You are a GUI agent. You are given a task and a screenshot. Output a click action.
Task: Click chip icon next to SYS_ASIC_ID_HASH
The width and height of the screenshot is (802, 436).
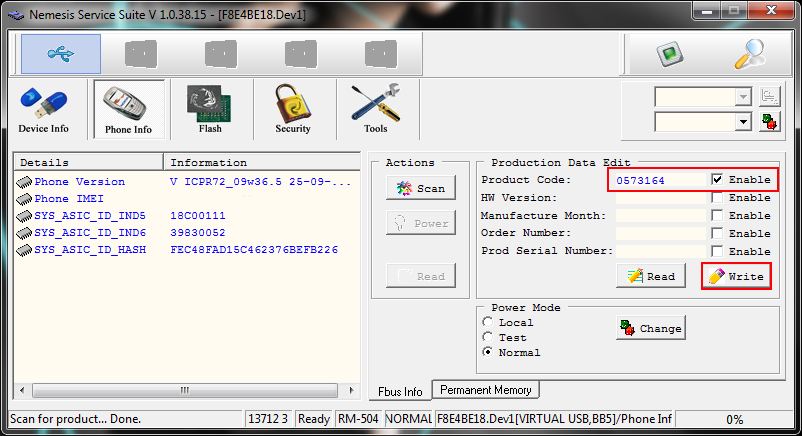24,250
